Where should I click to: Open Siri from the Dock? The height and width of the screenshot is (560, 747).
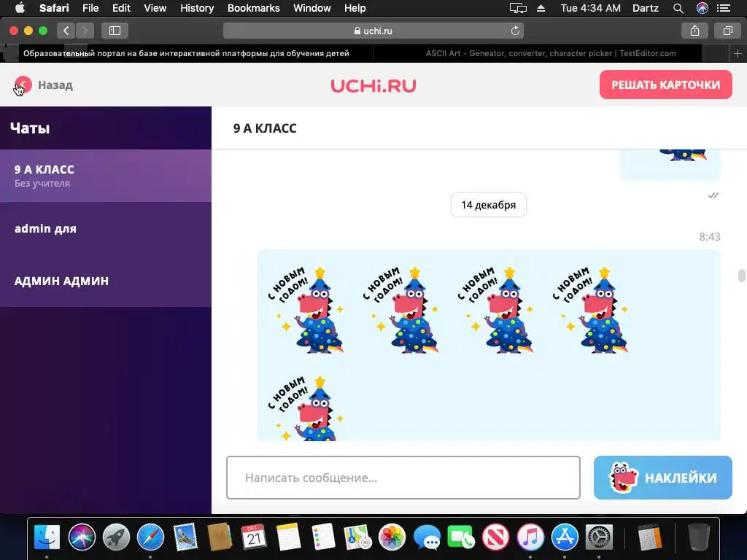82,537
